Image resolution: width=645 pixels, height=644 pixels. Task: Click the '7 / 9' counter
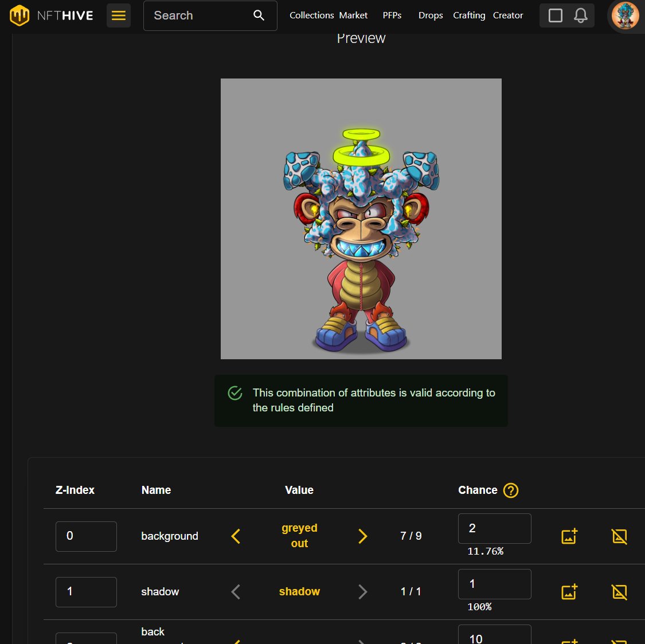click(411, 536)
